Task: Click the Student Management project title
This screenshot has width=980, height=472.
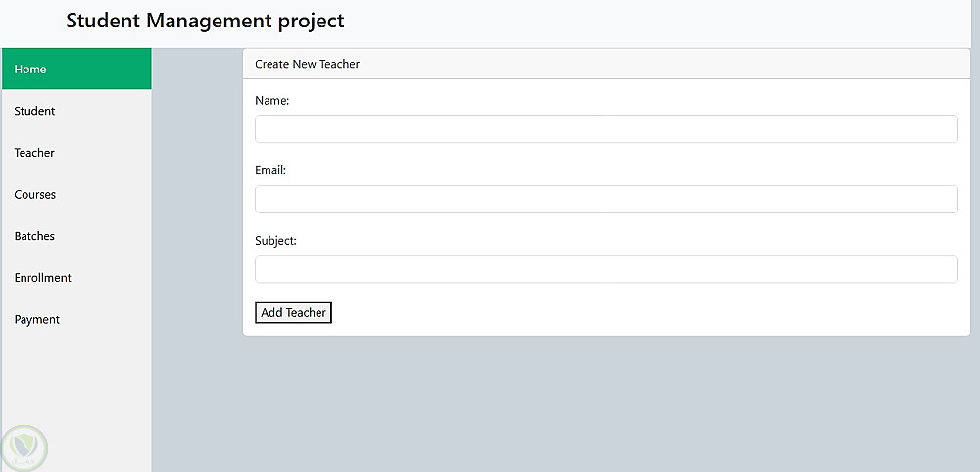Action: (205, 21)
